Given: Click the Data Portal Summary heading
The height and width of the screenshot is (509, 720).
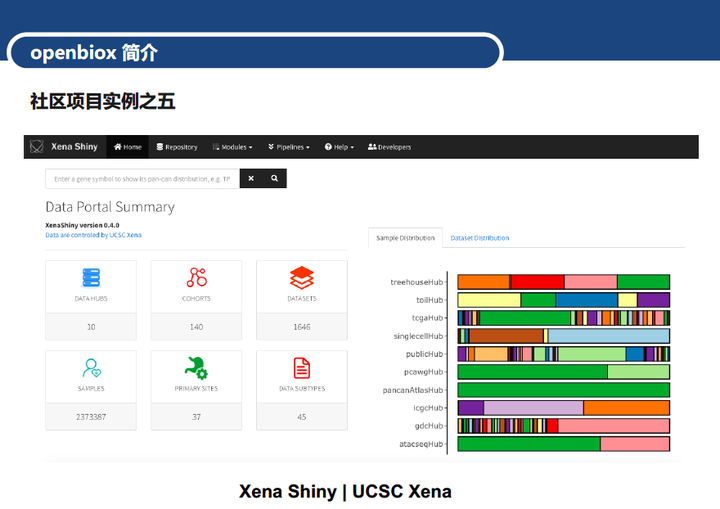Looking at the screenshot, I should (x=110, y=207).
